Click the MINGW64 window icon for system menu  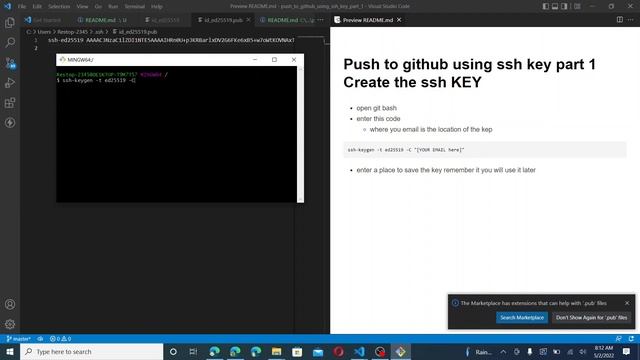click(x=62, y=60)
